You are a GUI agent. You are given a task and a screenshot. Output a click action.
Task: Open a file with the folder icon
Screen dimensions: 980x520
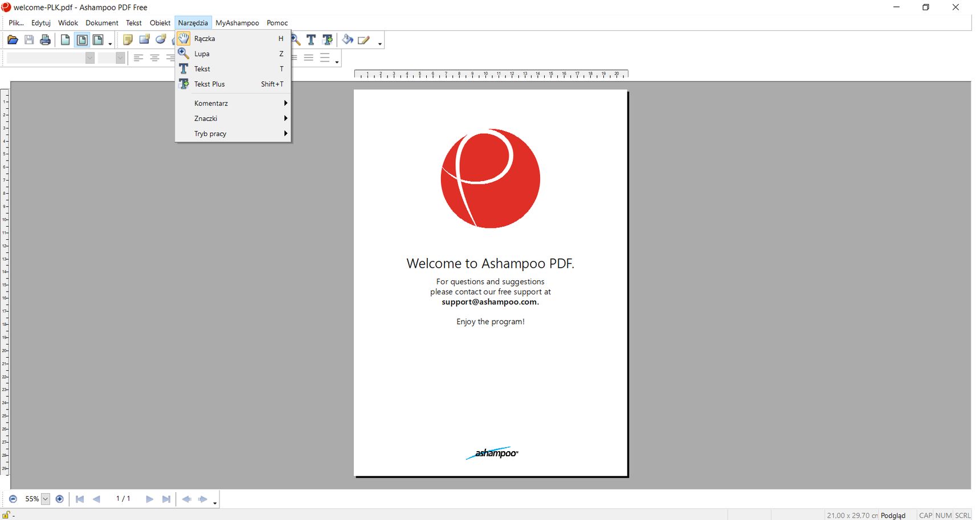tap(13, 40)
